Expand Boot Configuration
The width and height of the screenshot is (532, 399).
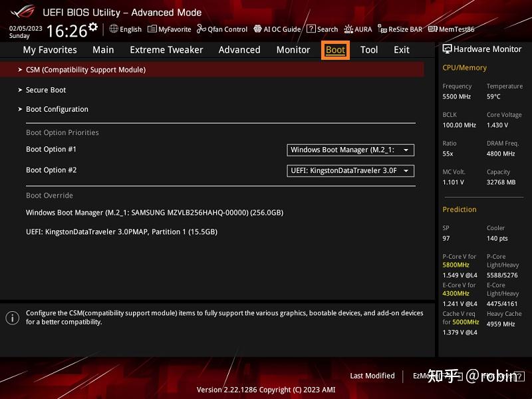point(57,109)
